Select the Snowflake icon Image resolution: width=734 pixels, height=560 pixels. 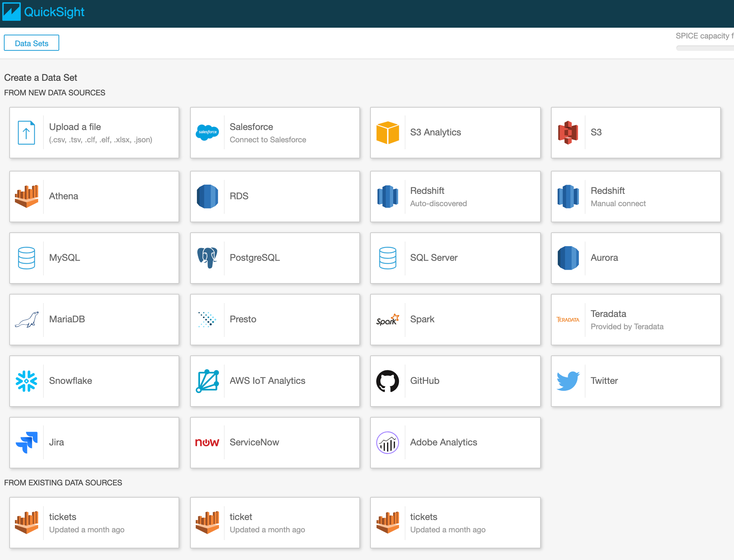[27, 381]
